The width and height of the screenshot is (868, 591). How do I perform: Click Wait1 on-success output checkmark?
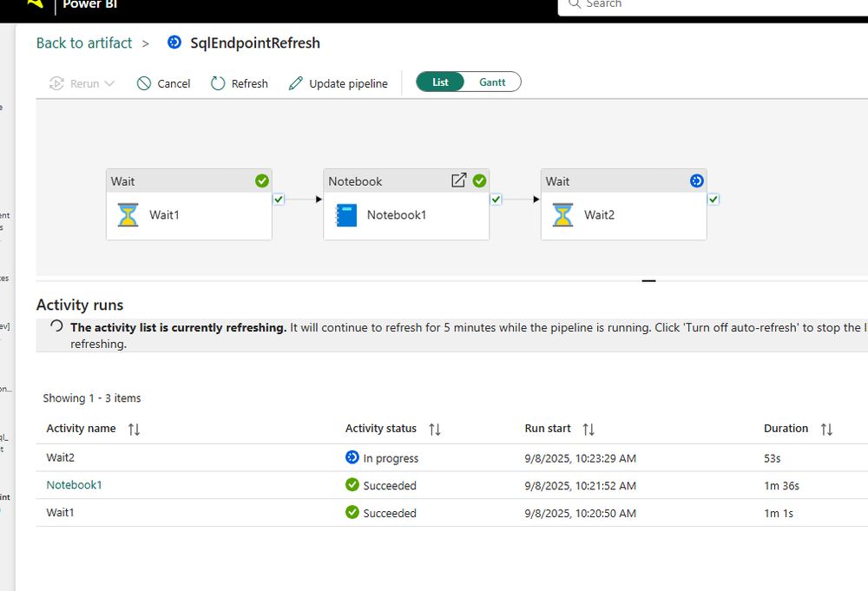point(279,200)
